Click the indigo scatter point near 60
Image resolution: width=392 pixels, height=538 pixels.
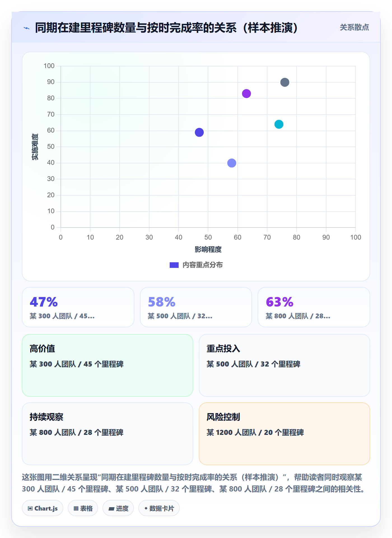[199, 132]
